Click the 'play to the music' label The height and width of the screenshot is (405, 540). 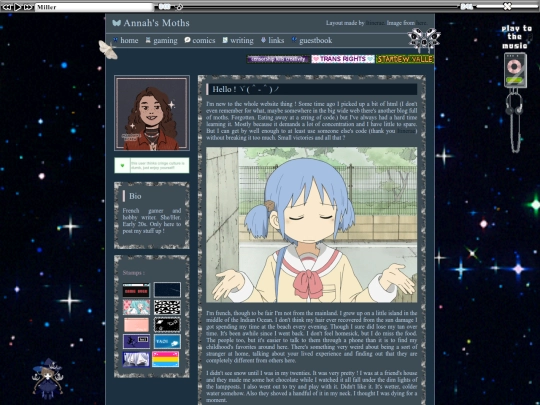516,37
